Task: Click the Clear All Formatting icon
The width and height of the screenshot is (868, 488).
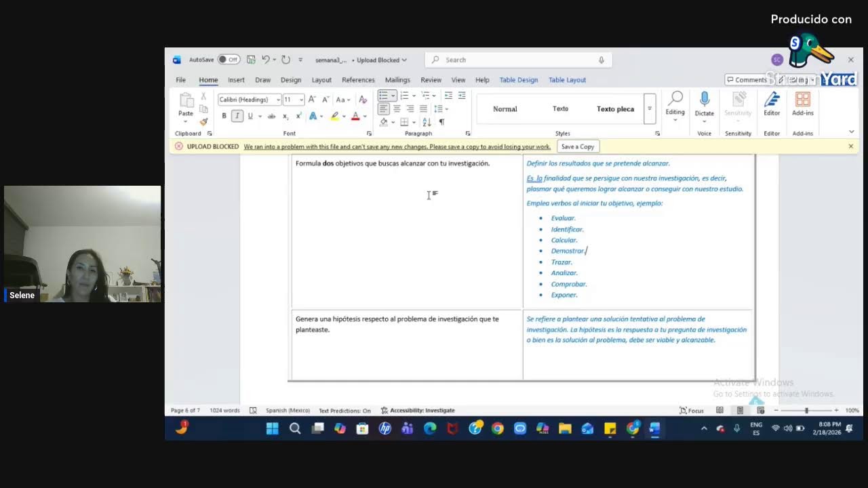Action: pyautogui.click(x=363, y=100)
